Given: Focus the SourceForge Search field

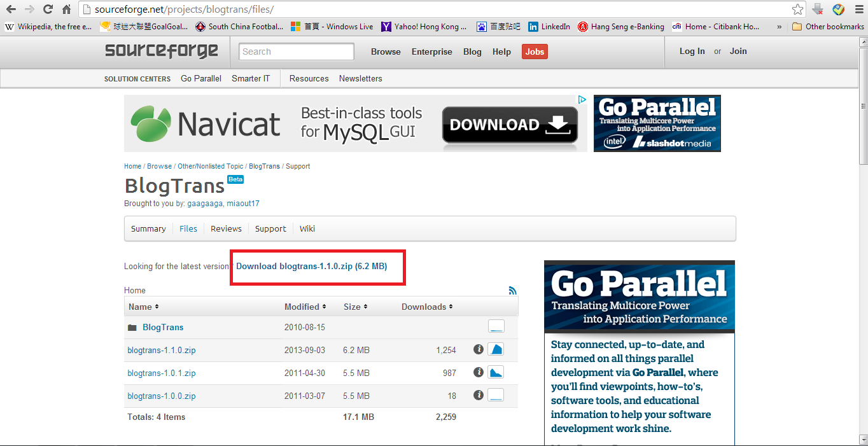Looking at the screenshot, I should click(x=297, y=52).
